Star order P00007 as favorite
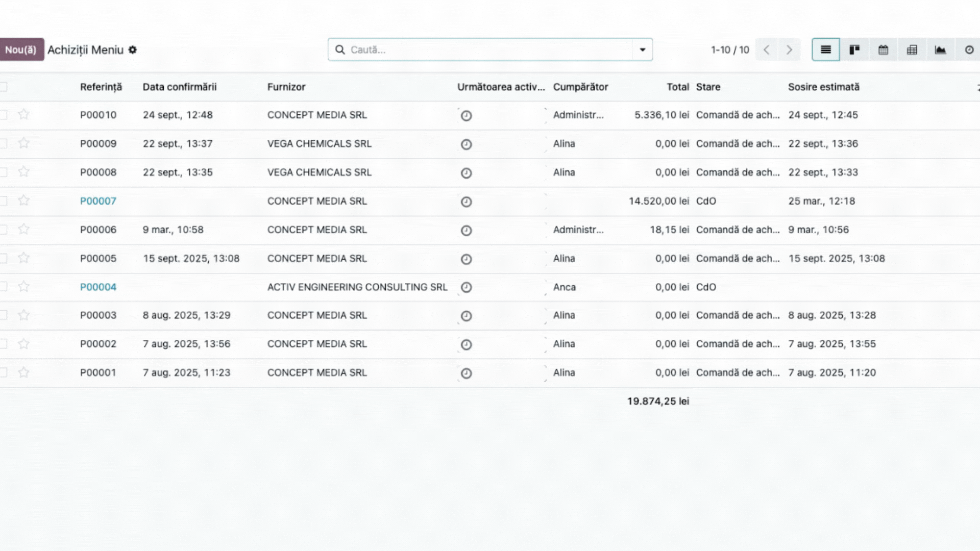This screenshot has height=551, width=980. point(23,201)
